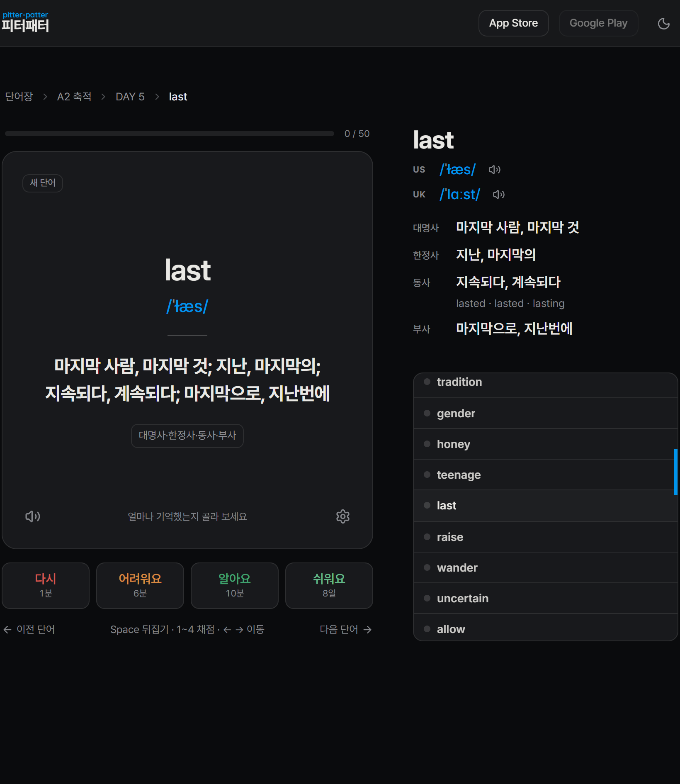The width and height of the screenshot is (680, 784).
Task: Open the Google Play link
Action: coord(598,23)
